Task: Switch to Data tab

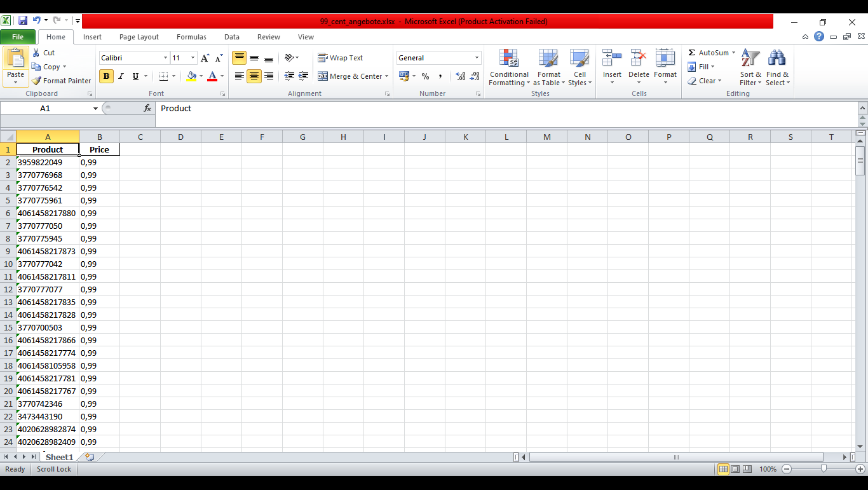Action: tap(232, 37)
